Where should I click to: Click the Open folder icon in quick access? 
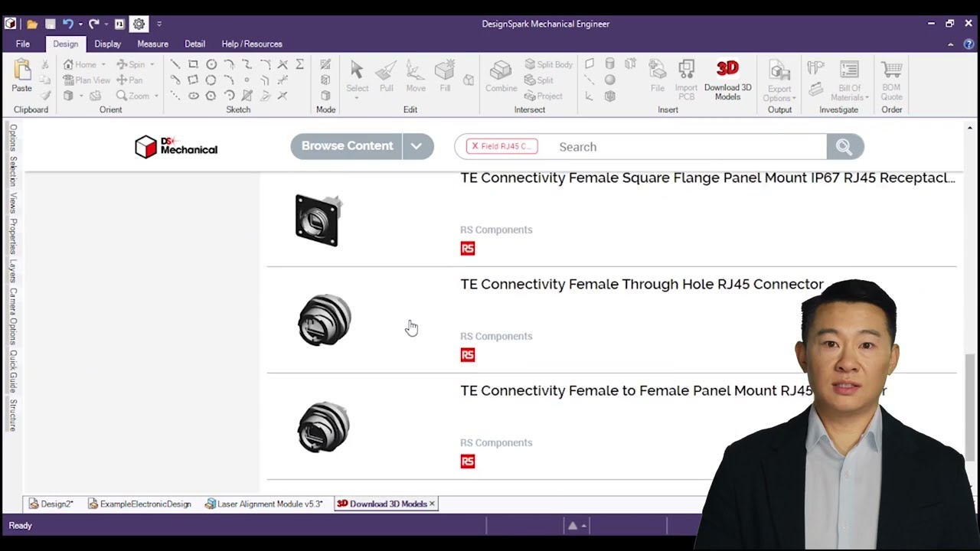point(32,24)
